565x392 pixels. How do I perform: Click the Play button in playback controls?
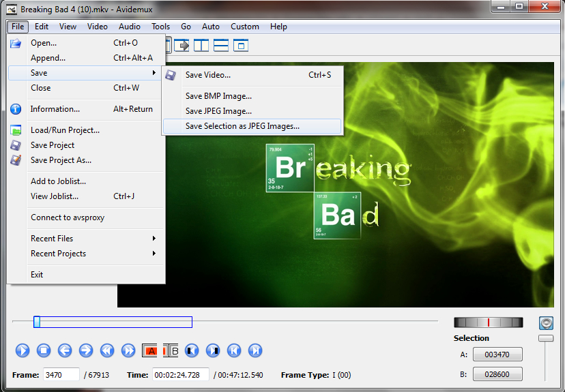[23, 350]
